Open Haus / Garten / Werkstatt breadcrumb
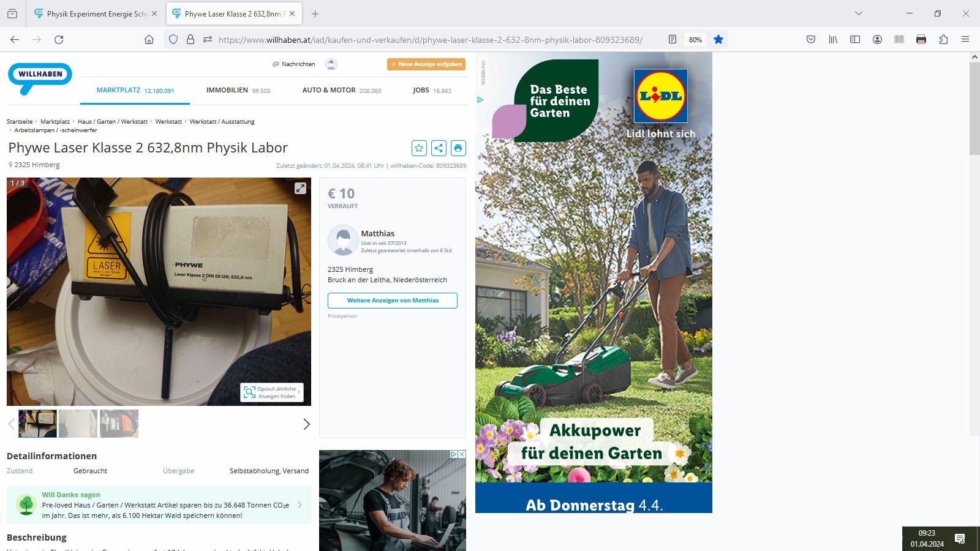This screenshot has width=980, height=551. point(113,122)
